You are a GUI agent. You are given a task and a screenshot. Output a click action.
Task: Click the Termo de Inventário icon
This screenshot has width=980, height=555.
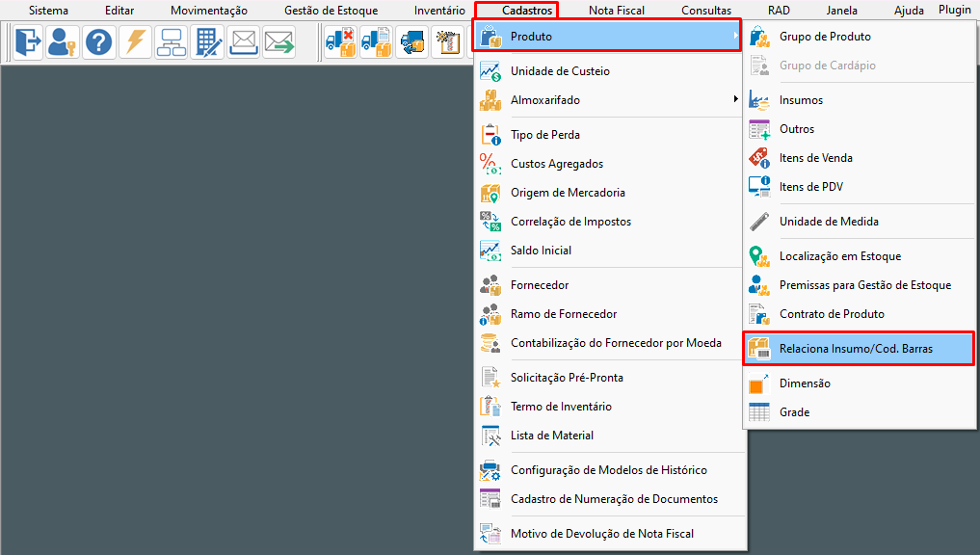tap(490, 407)
